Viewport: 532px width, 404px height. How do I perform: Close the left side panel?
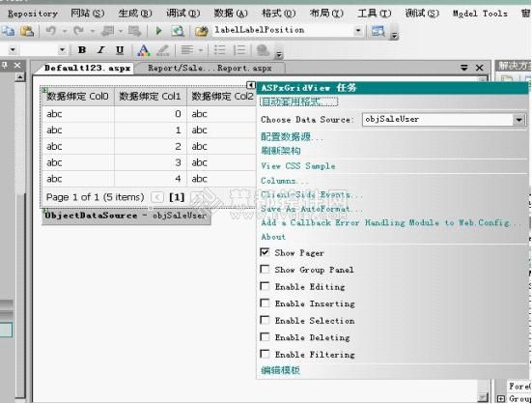17,65
